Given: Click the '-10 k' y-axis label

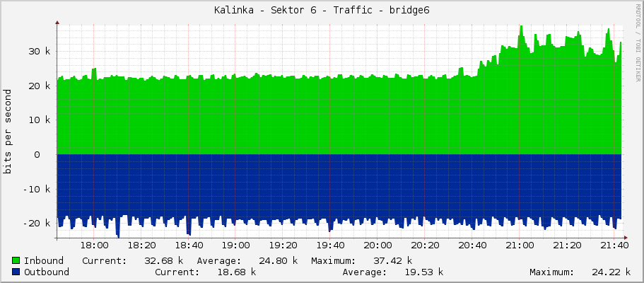Looking at the screenshot, I should (37, 189).
